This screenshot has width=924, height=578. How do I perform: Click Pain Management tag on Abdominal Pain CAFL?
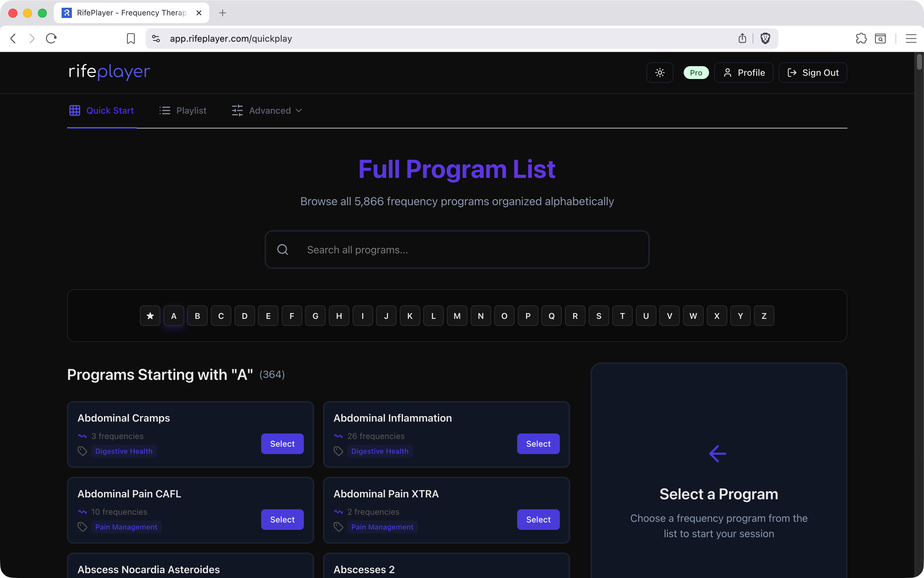pos(126,527)
